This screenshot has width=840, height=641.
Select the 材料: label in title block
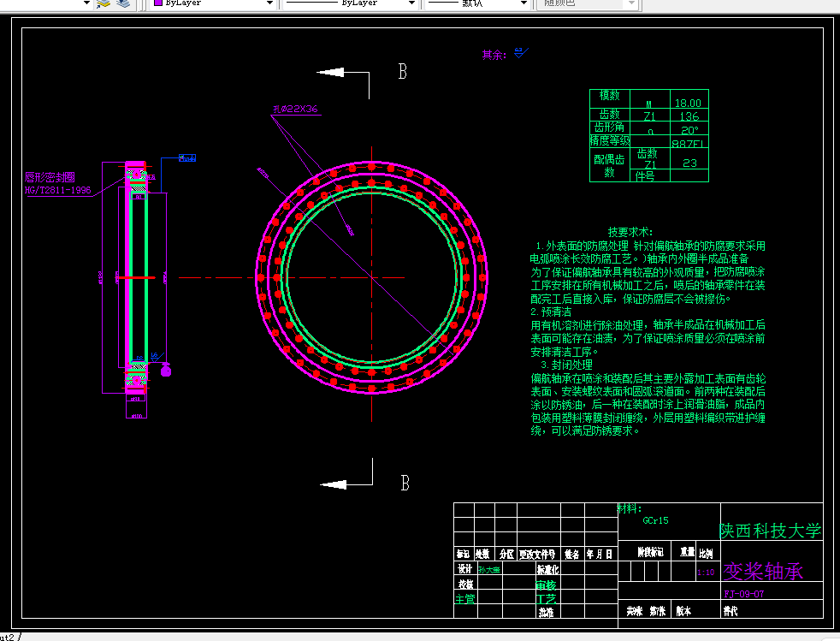(630, 508)
